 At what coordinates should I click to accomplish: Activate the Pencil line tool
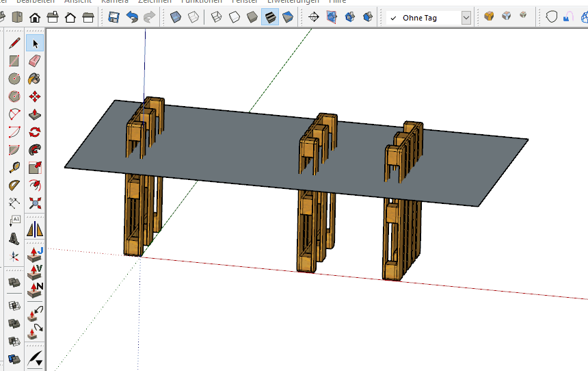(x=14, y=43)
